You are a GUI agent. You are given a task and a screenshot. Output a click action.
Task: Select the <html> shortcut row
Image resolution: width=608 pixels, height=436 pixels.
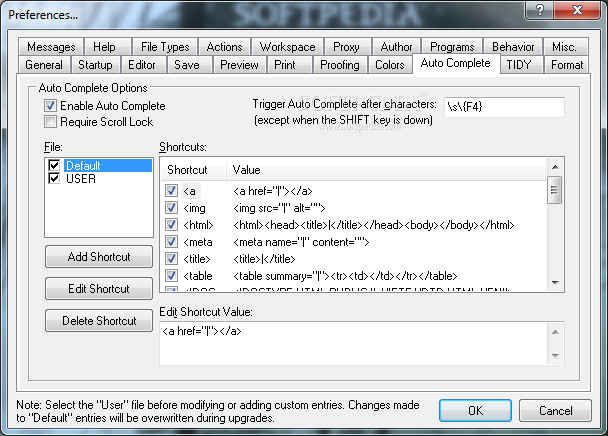353,225
